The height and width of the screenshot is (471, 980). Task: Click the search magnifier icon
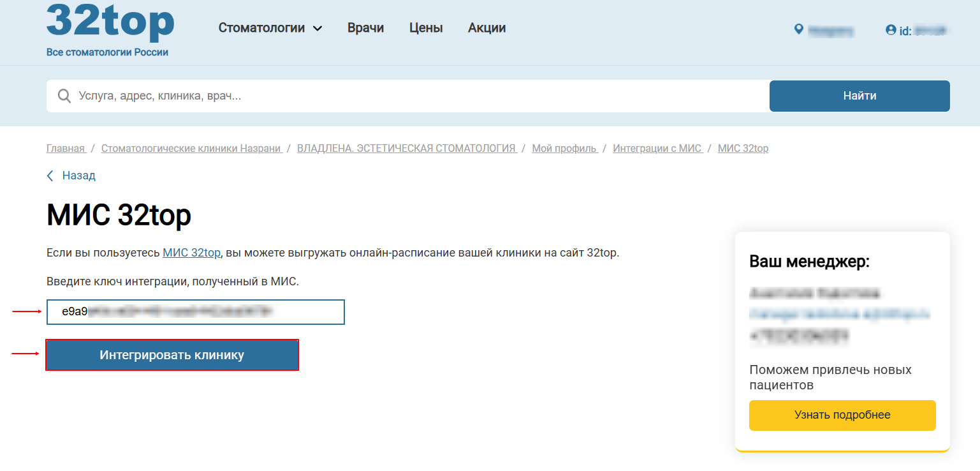64,96
